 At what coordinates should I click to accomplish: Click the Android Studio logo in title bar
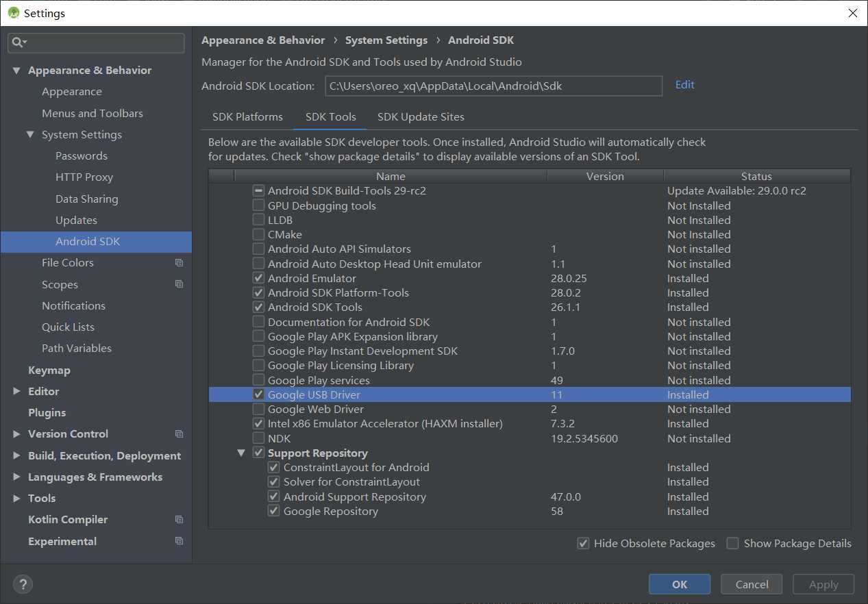[x=13, y=13]
